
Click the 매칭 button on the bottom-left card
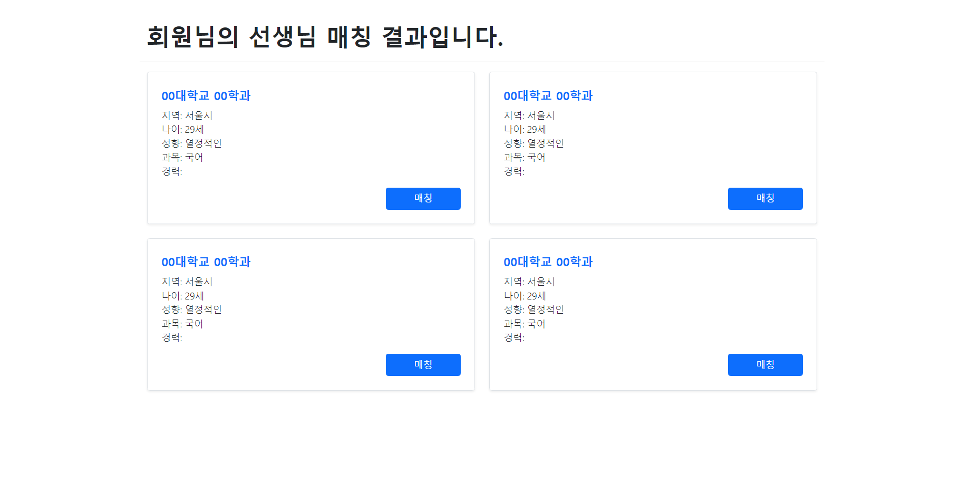coord(423,364)
